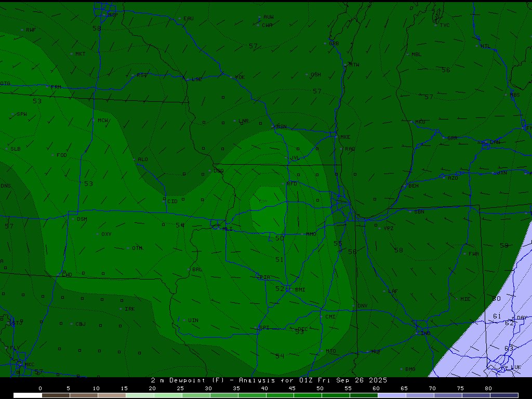Select the OSH station label

(316, 75)
